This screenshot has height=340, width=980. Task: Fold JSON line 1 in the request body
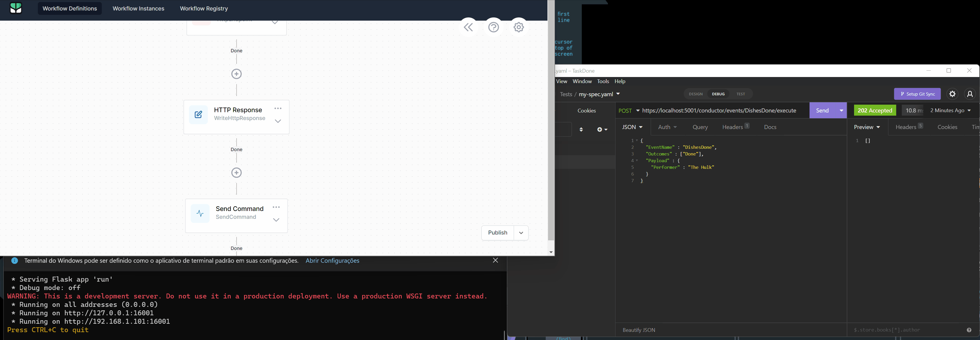coord(637,141)
